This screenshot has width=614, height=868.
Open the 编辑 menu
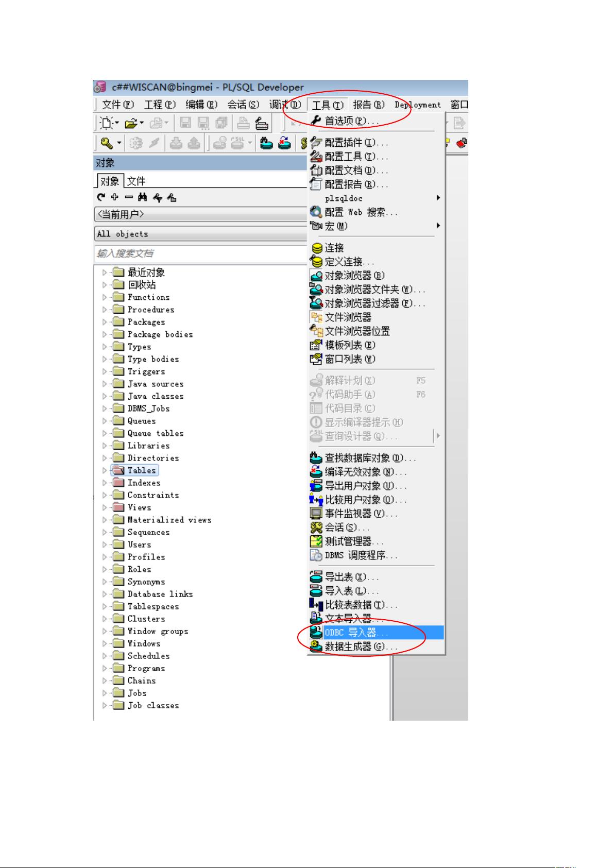[201, 105]
